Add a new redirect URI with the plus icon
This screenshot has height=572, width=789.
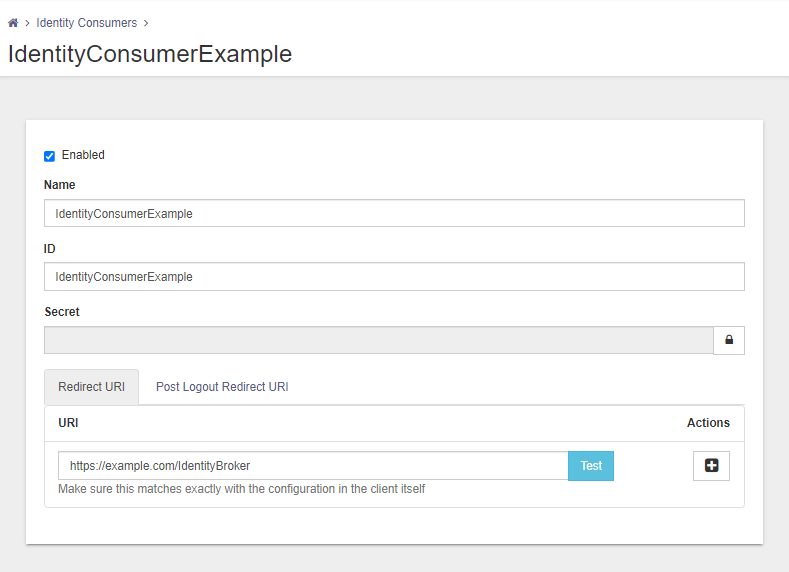(x=711, y=466)
